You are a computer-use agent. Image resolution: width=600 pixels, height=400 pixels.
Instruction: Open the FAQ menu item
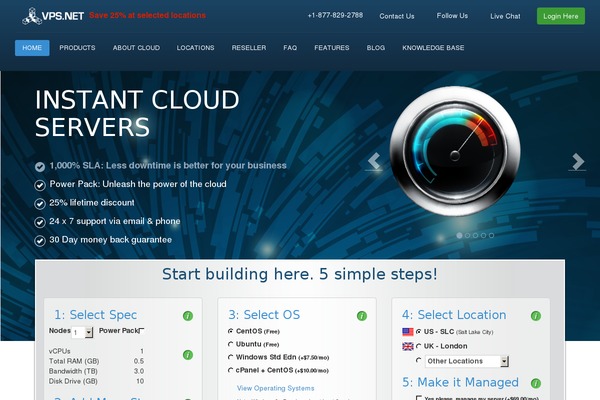(x=290, y=48)
